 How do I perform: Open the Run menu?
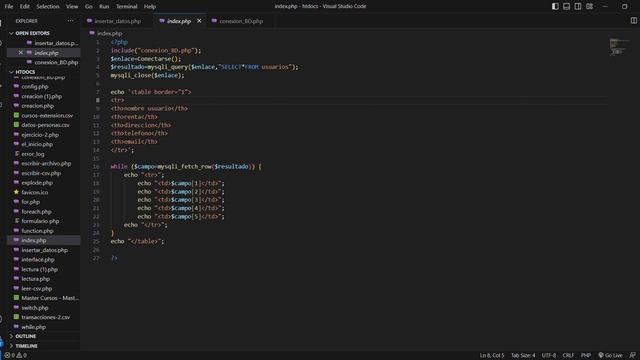pos(104,7)
